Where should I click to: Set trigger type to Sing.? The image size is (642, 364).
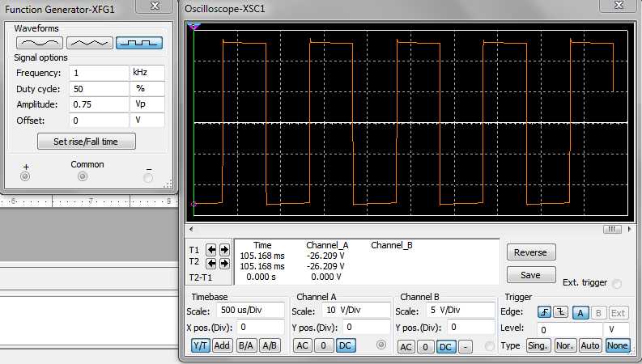(538, 345)
